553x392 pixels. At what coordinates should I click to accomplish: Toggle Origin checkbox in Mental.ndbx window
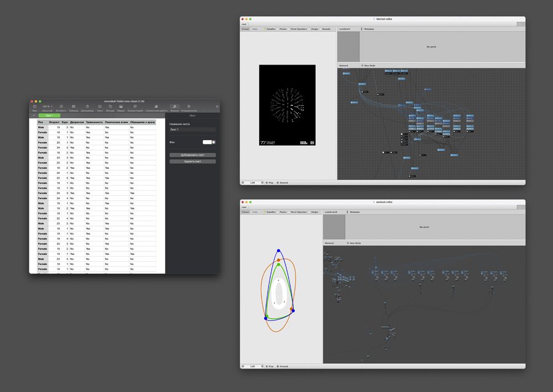[x=309, y=29]
